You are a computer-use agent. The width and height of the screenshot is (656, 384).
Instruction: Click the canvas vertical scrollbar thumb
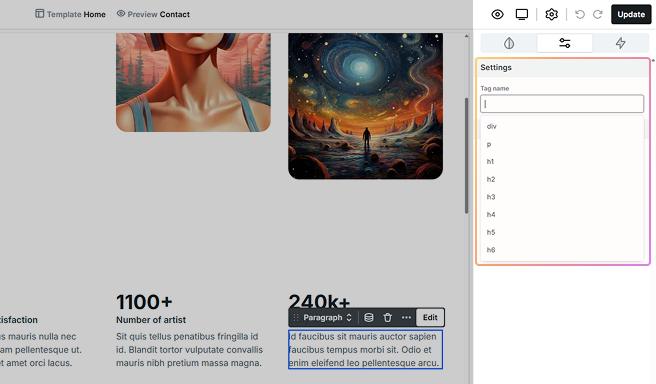[466, 156]
